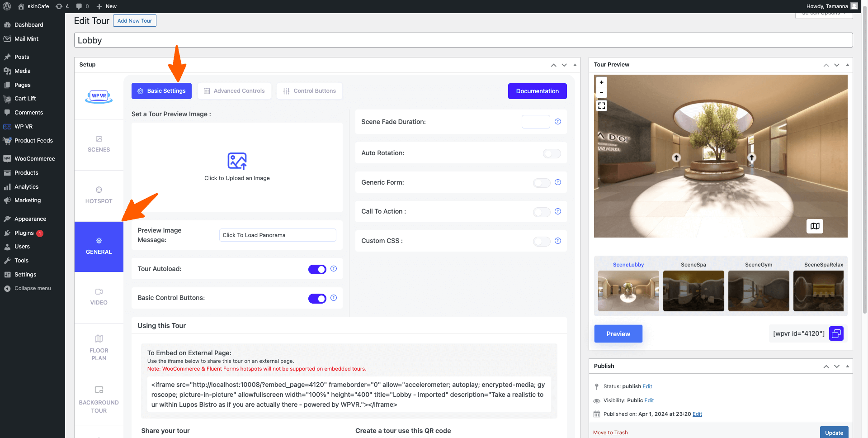The width and height of the screenshot is (868, 438).
Task: Select the SceneSpaRelax thumbnail
Action: click(818, 291)
